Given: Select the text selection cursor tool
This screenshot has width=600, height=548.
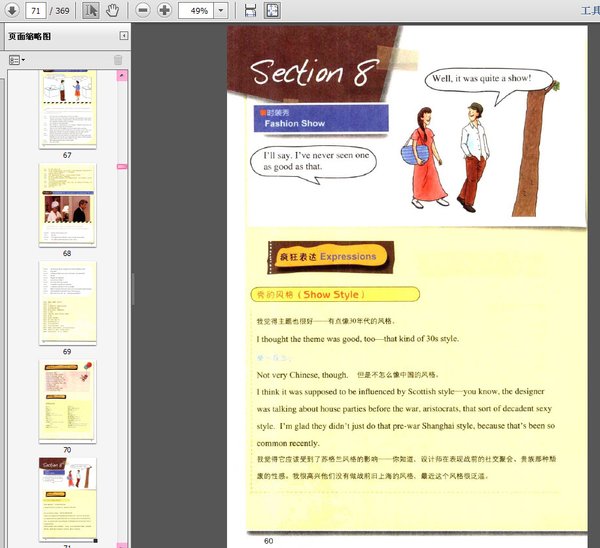Looking at the screenshot, I should click(91, 11).
